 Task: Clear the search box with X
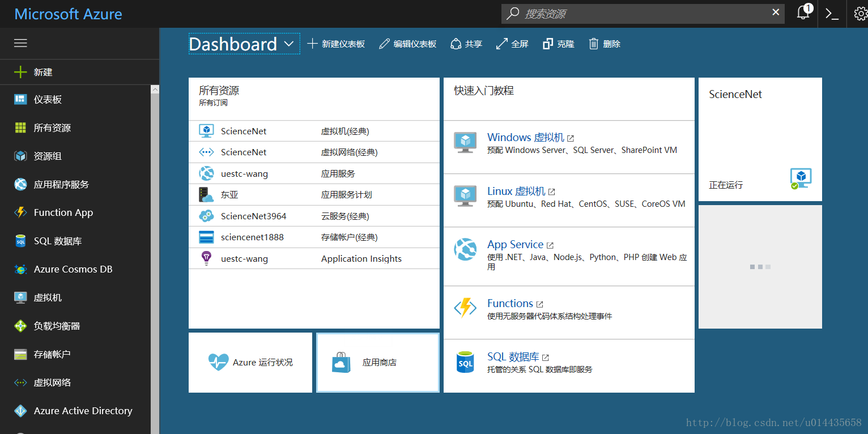click(x=776, y=12)
